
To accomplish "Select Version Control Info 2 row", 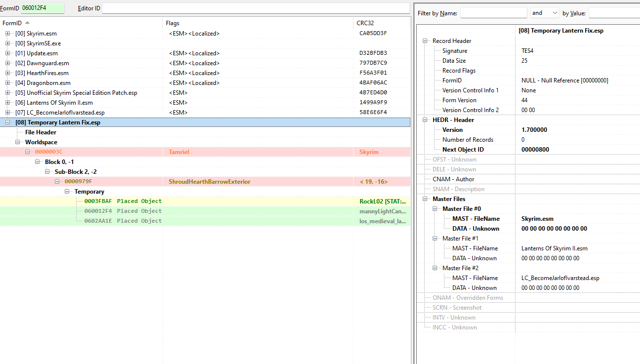I will point(528,110).
